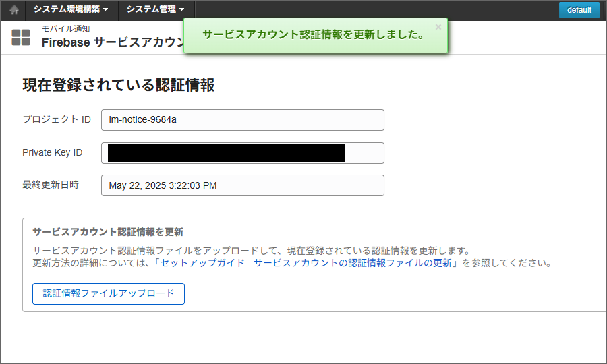Screen dimensions: 607x364
Task: Click the Private Key ID label text
Action: (x=53, y=153)
